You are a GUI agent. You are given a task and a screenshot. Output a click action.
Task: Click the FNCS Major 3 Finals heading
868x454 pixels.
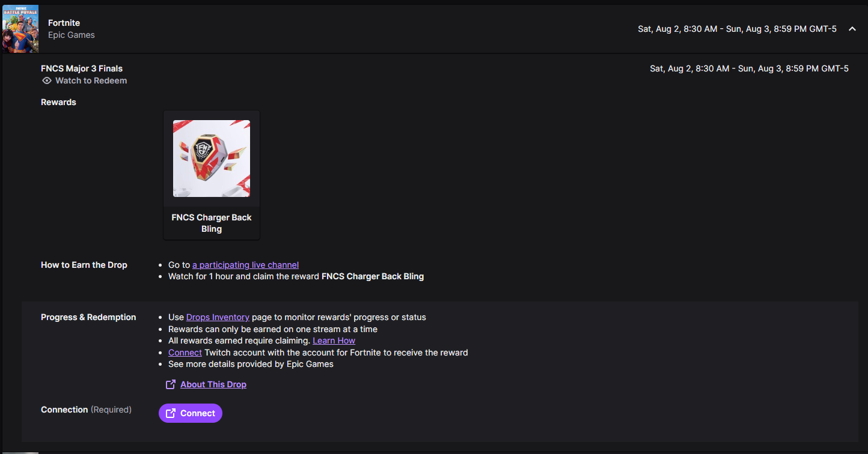click(82, 68)
